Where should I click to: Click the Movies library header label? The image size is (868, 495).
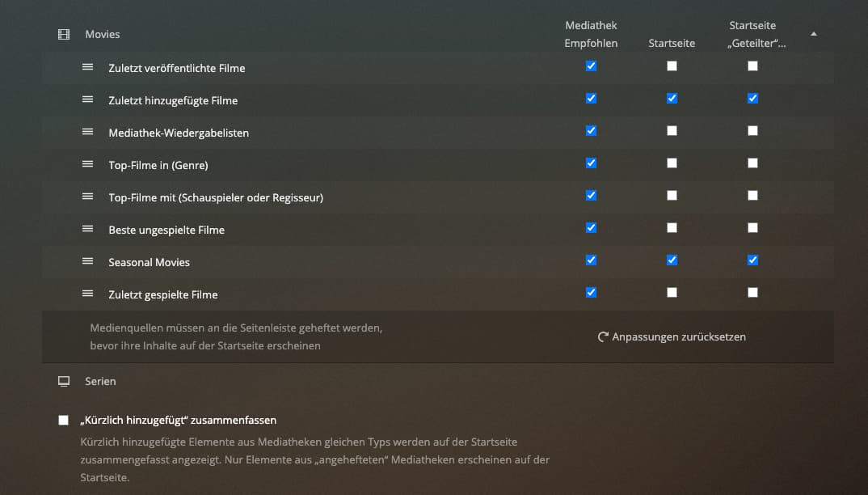103,35
